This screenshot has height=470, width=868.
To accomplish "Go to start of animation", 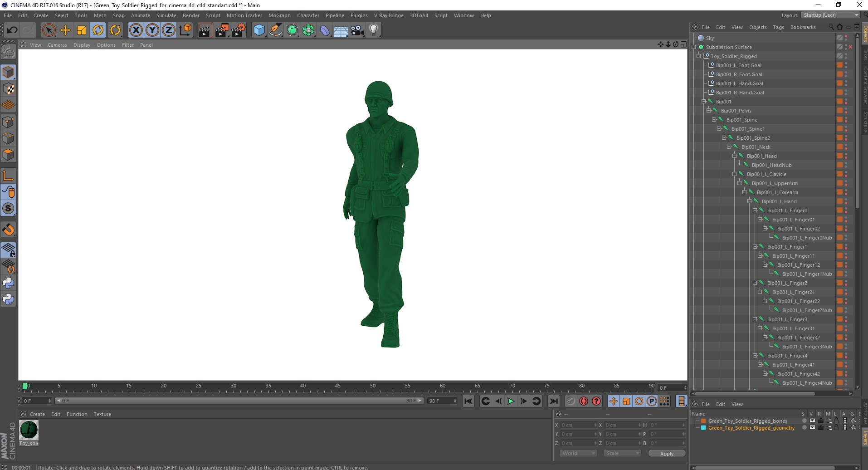I will tap(468, 401).
